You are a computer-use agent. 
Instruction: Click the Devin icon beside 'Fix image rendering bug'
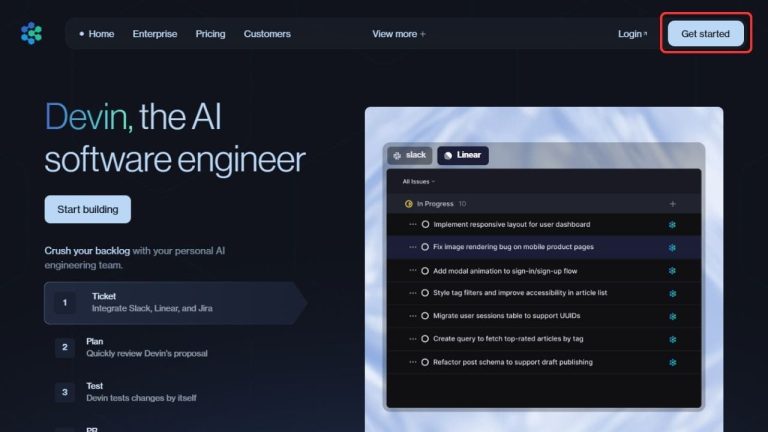pyautogui.click(x=672, y=247)
